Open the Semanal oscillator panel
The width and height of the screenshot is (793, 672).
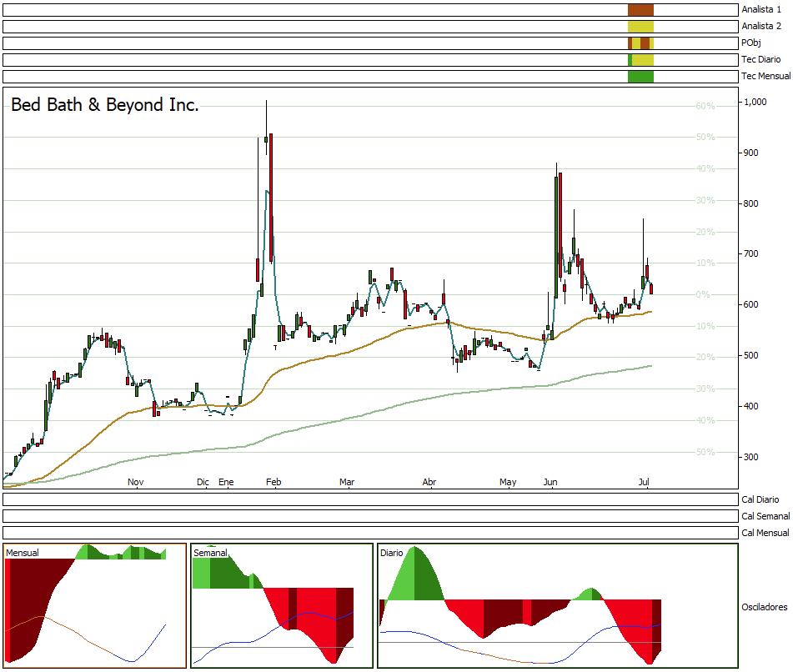coord(282,605)
